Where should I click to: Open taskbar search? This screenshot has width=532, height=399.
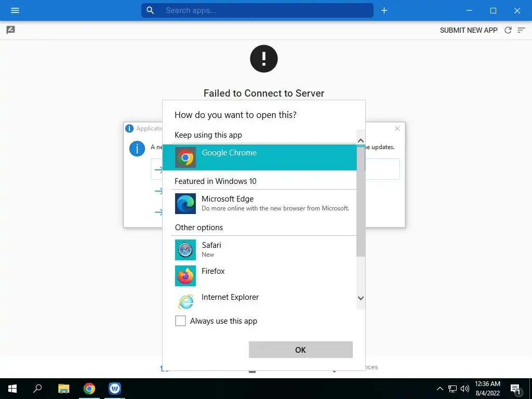37,389
